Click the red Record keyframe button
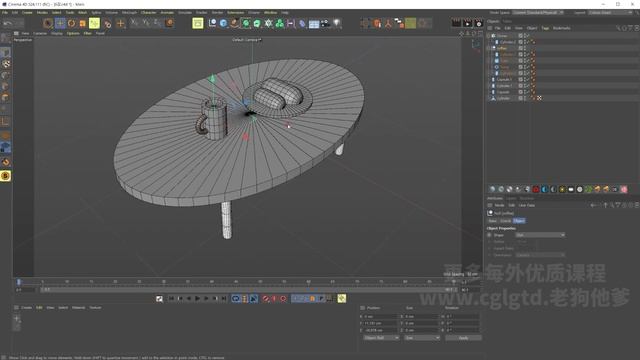This screenshot has height=360, width=640. tap(266, 299)
